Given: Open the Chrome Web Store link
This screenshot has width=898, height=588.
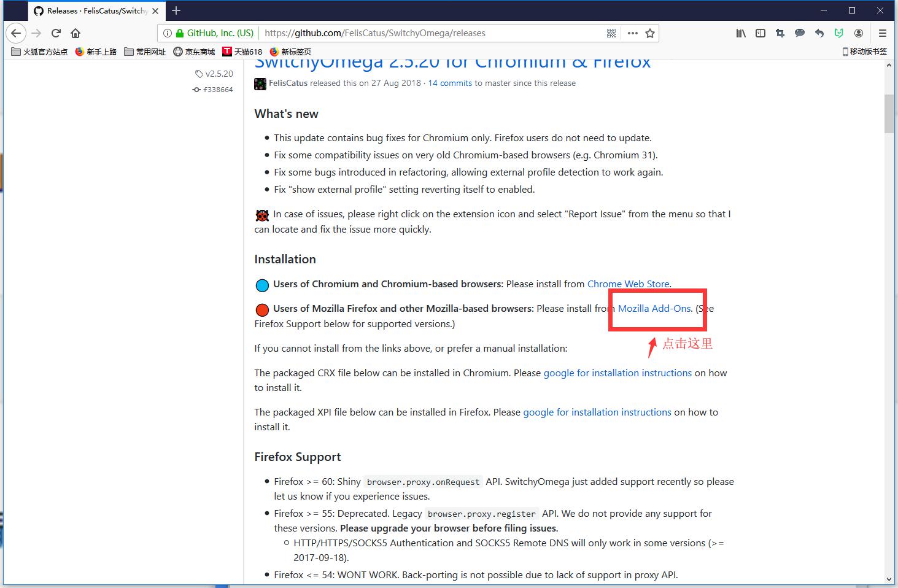Looking at the screenshot, I should click(x=629, y=284).
